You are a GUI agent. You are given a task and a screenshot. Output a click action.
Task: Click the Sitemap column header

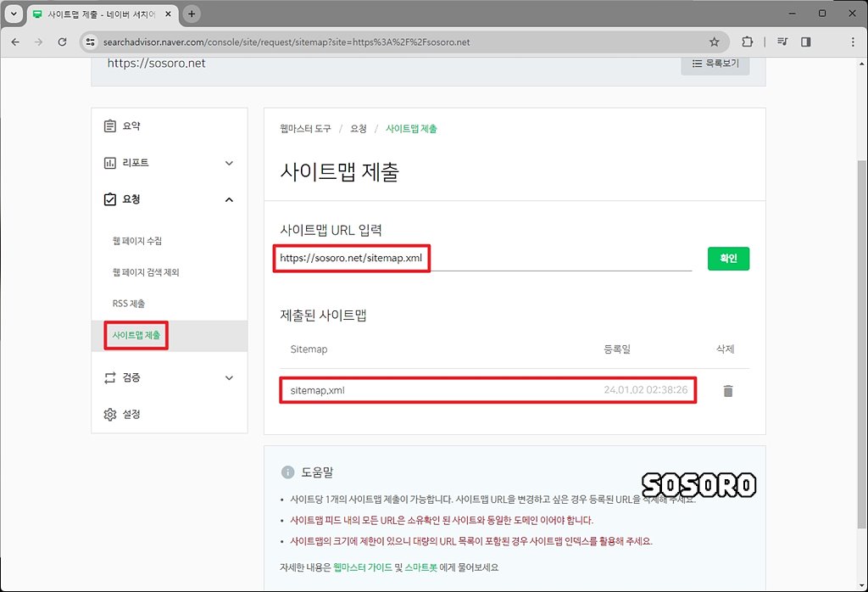pyautogui.click(x=309, y=349)
